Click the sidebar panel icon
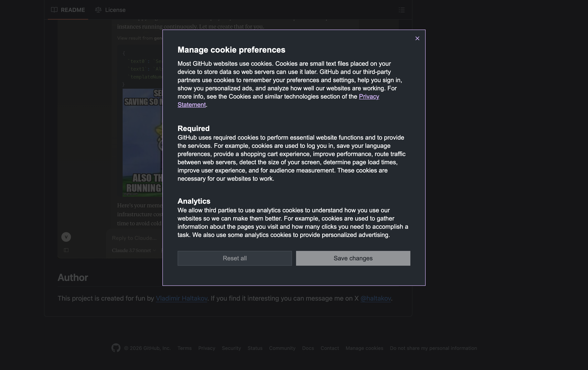The height and width of the screenshot is (370, 588). (66, 250)
